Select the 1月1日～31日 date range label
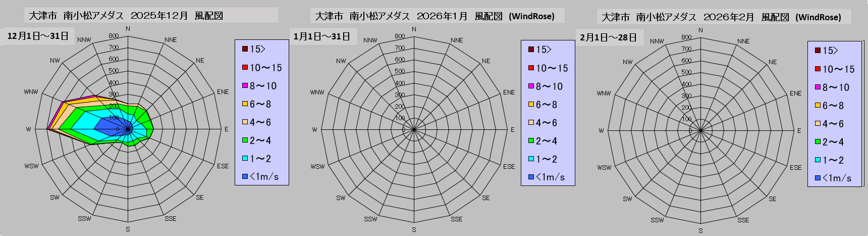 321,36
